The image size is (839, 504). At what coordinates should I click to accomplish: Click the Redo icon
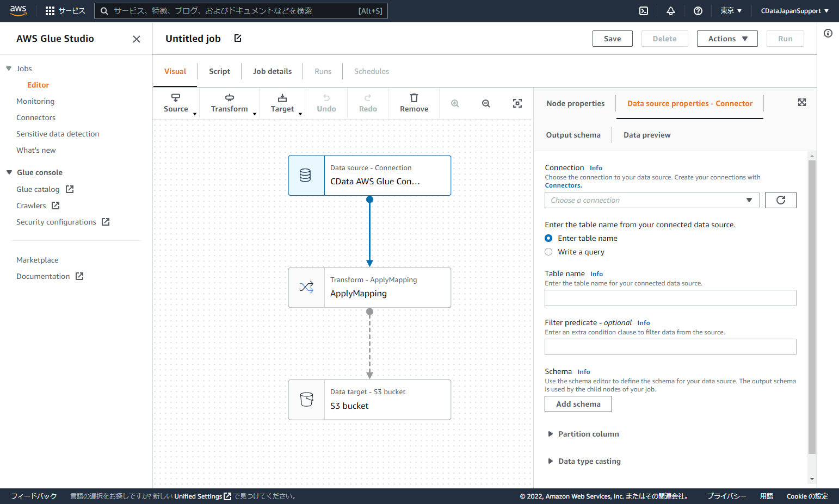[368, 103]
